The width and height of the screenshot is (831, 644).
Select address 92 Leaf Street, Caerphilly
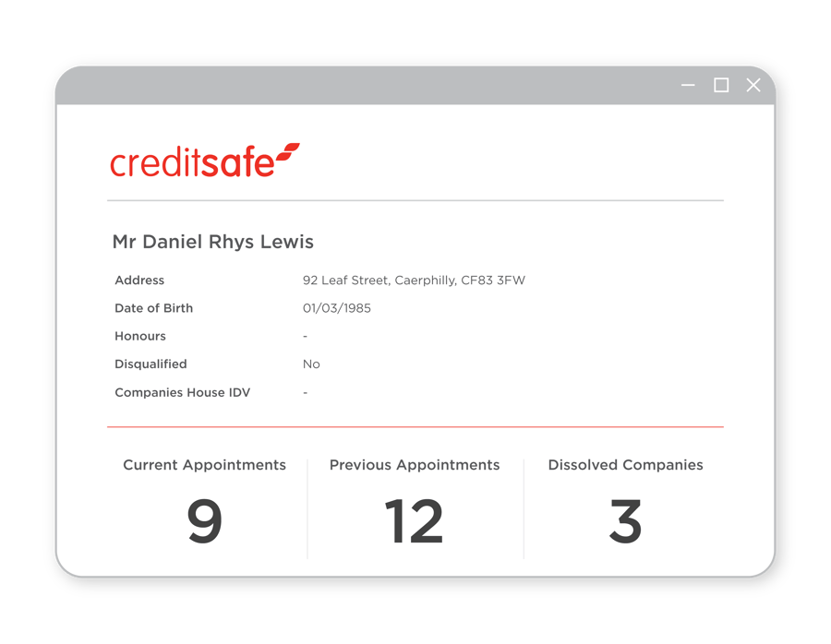414,280
